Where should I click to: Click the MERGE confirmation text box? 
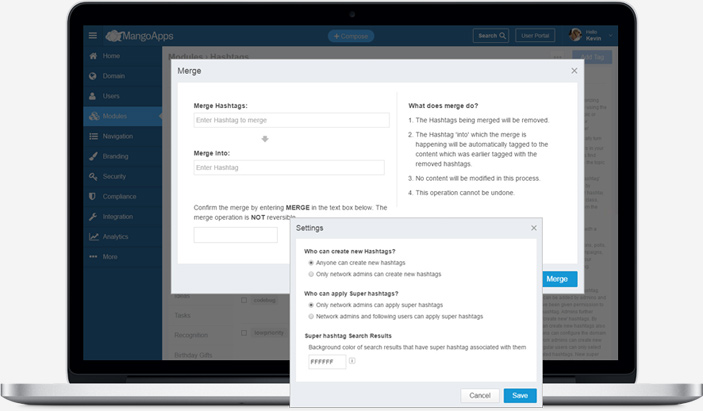[235, 235]
